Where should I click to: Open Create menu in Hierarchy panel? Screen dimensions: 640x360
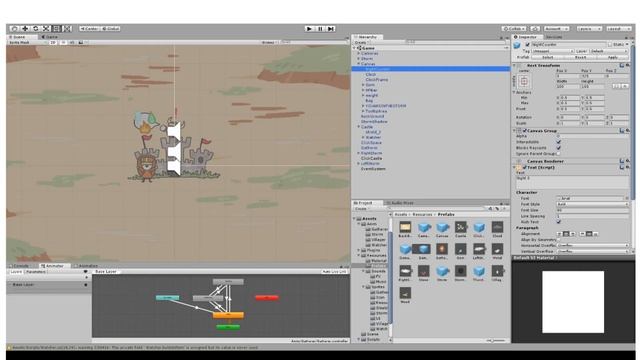(x=361, y=42)
